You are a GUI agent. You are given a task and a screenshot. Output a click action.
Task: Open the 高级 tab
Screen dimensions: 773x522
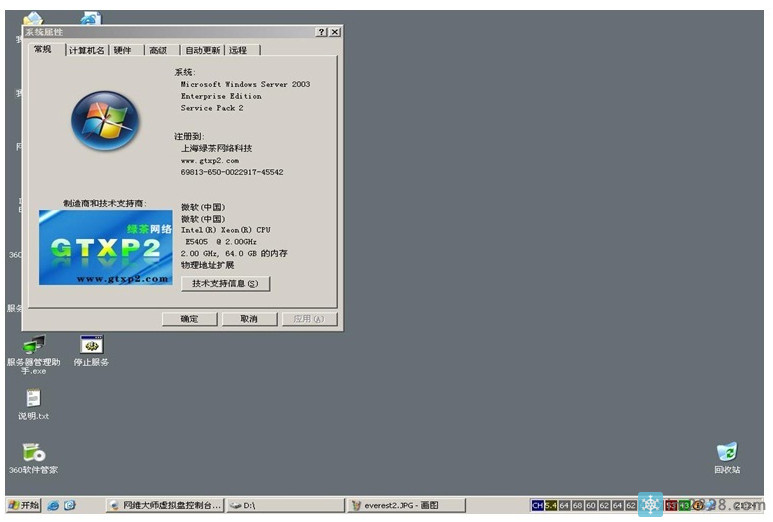tap(157, 50)
